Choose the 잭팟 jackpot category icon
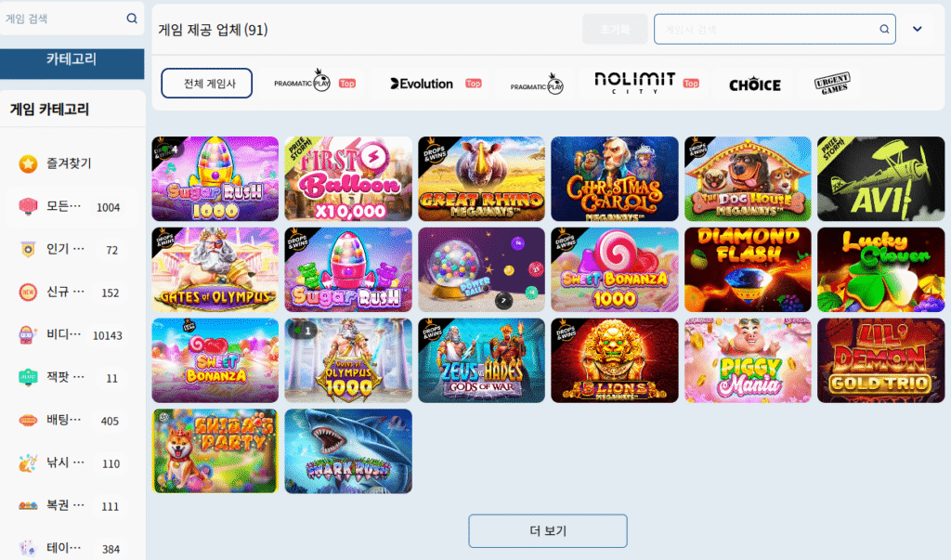The height and width of the screenshot is (560, 951). pos(28,377)
